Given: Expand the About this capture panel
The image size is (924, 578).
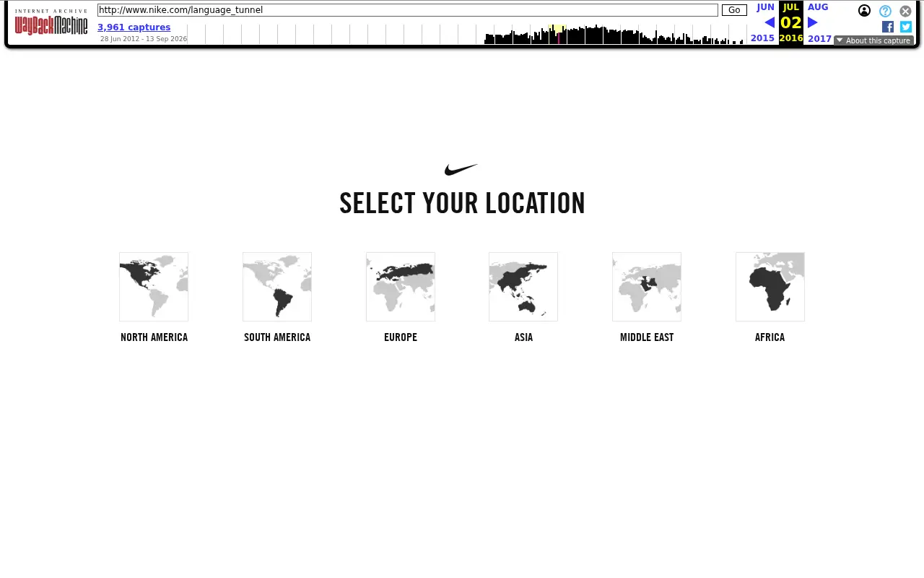Looking at the screenshot, I should point(873,40).
